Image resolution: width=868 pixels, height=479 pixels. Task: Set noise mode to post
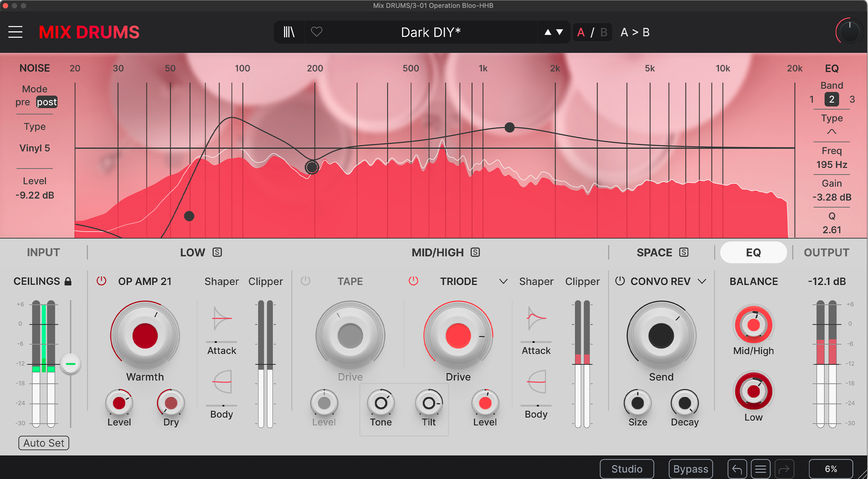point(46,102)
